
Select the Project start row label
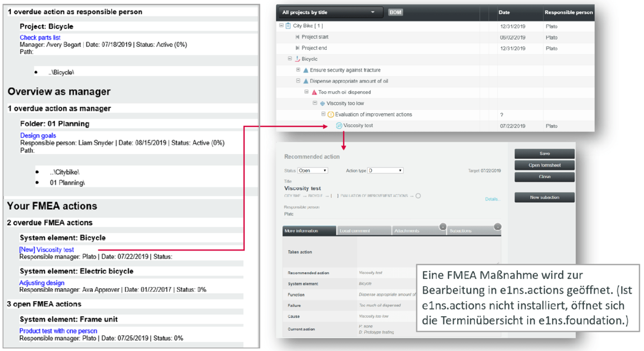tap(315, 37)
